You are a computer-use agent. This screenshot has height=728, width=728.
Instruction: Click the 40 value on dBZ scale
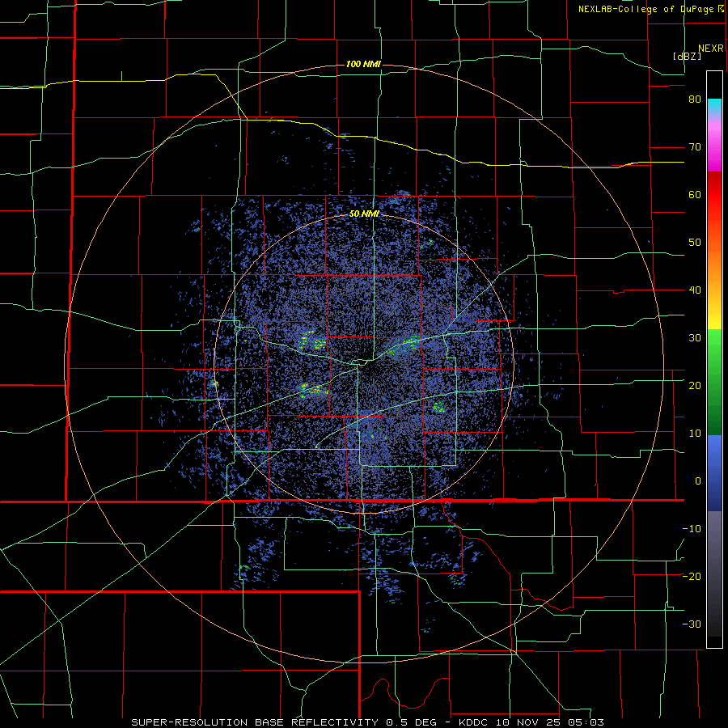click(x=695, y=290)
